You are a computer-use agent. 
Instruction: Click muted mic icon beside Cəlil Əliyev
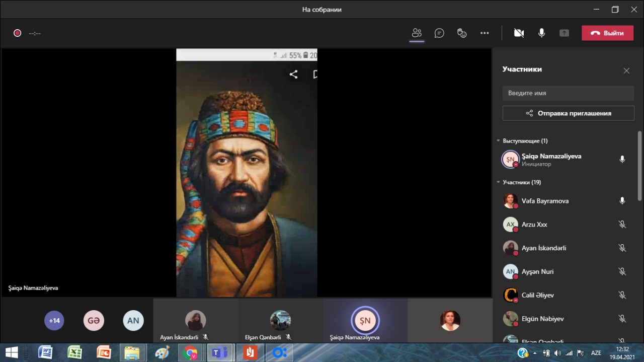[x=622, y=295]
